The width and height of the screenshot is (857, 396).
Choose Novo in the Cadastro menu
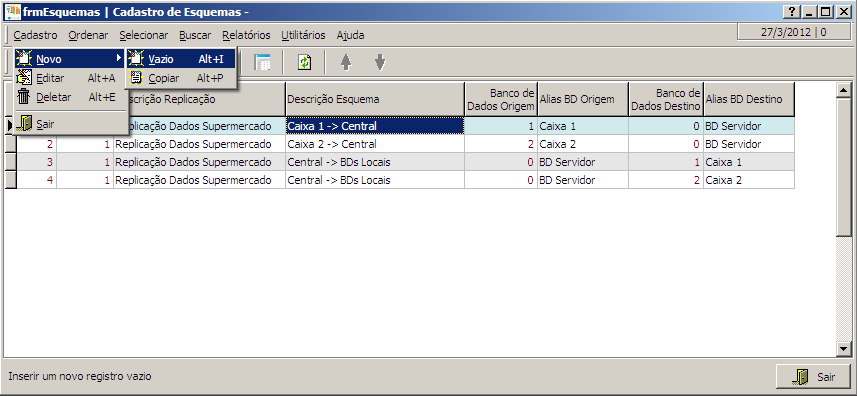(69, 59)
